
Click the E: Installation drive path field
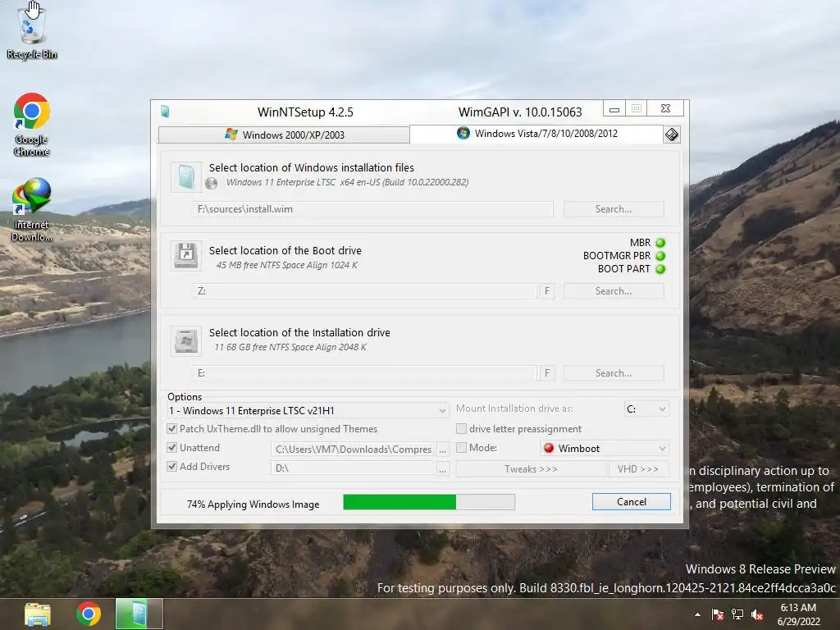(x=365, y=373)
